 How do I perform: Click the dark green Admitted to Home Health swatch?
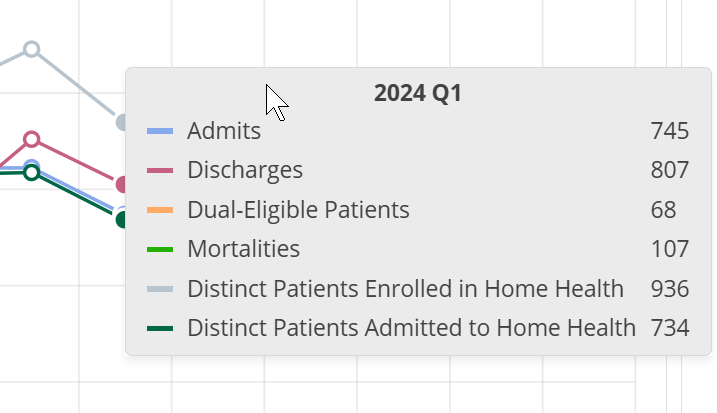[160, 328]
